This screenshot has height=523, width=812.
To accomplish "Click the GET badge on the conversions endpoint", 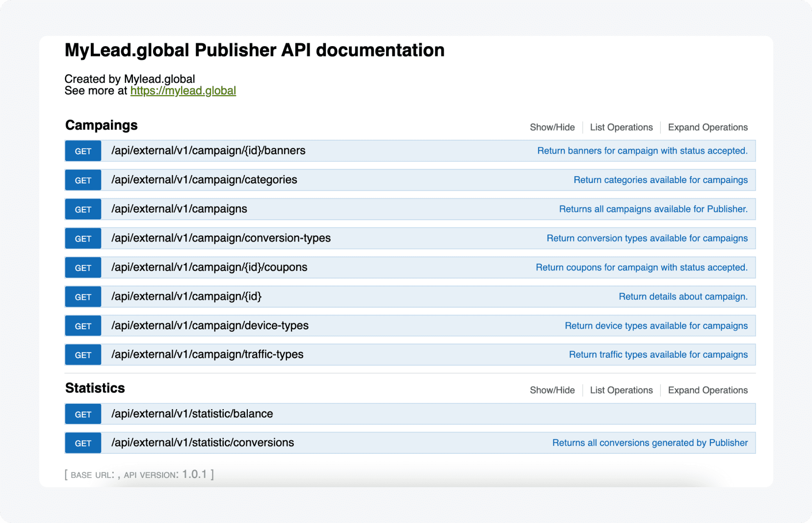I will pos(82,443).
